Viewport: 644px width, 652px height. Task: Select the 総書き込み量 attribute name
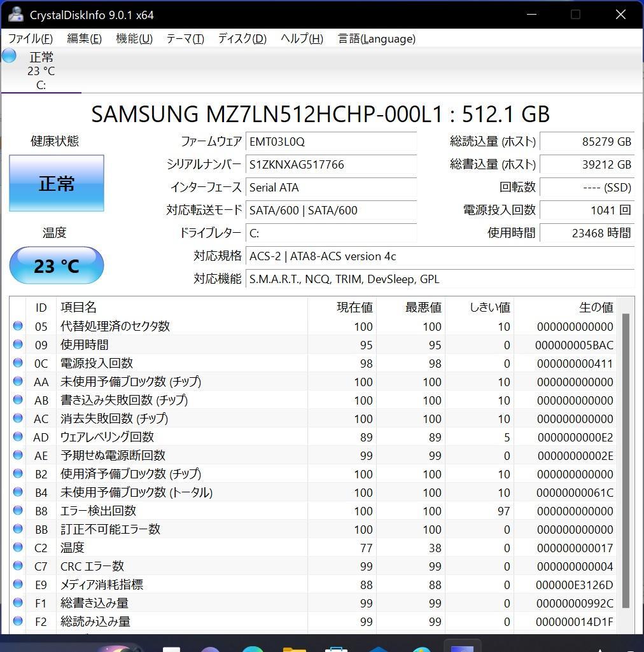94,603
